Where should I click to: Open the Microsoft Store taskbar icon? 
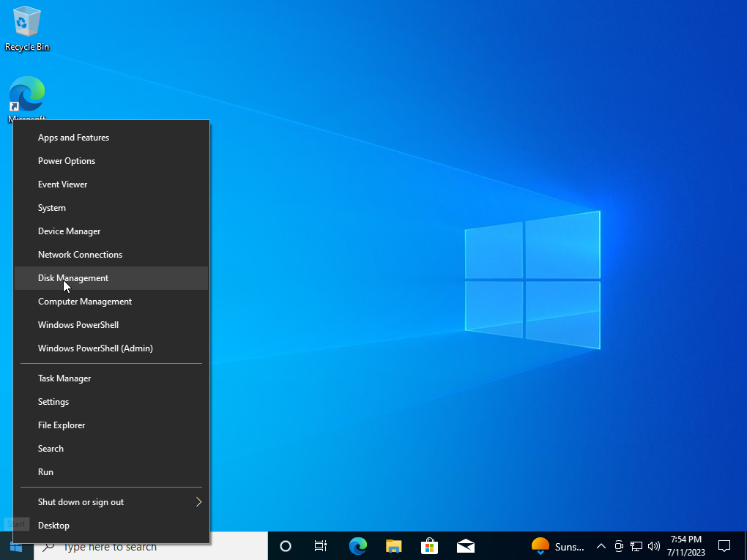(429, 545)
